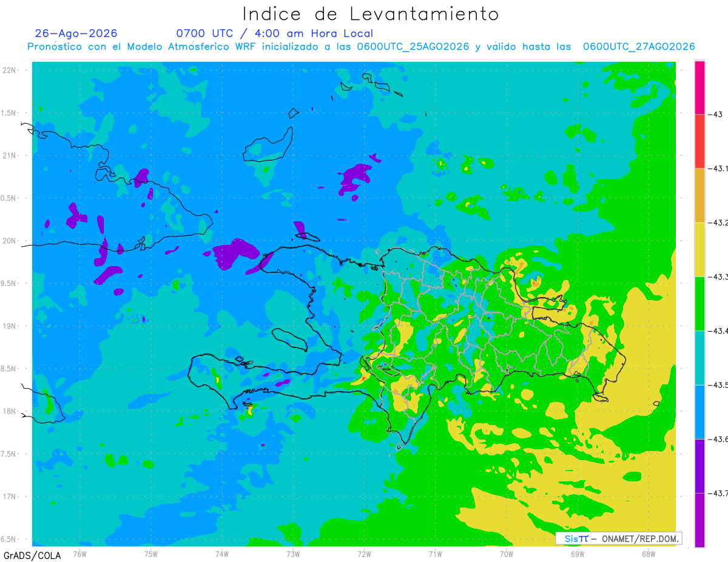Click the '7.5N' latitude label
Image resolution: width=728 pixels, height=562 pixels.
(x=8, y=454)
